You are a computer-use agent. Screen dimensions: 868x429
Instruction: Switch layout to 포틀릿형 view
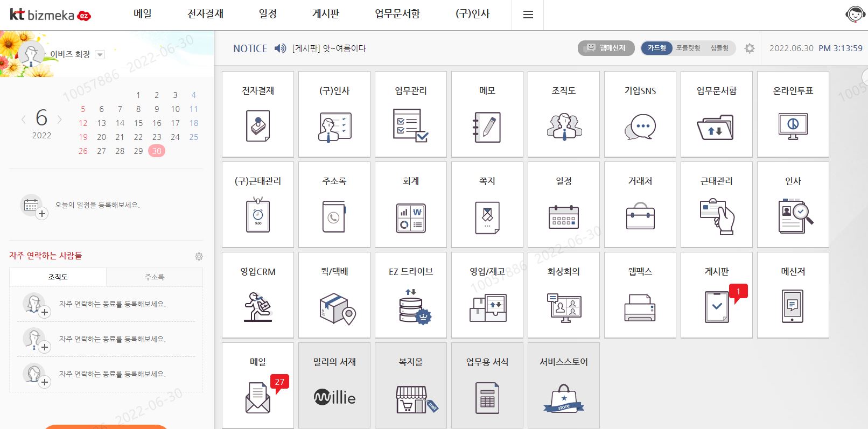[x=688, y=48]
